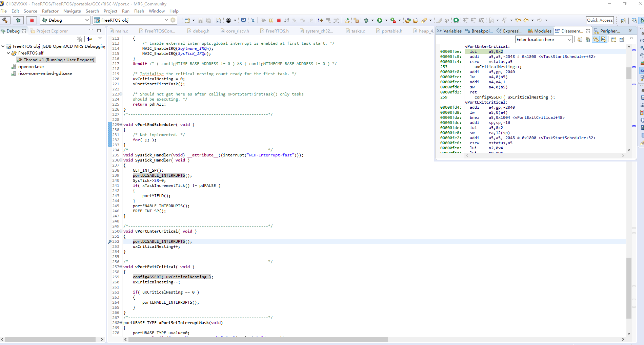Open the main.c editor tab

click(119, 31)
